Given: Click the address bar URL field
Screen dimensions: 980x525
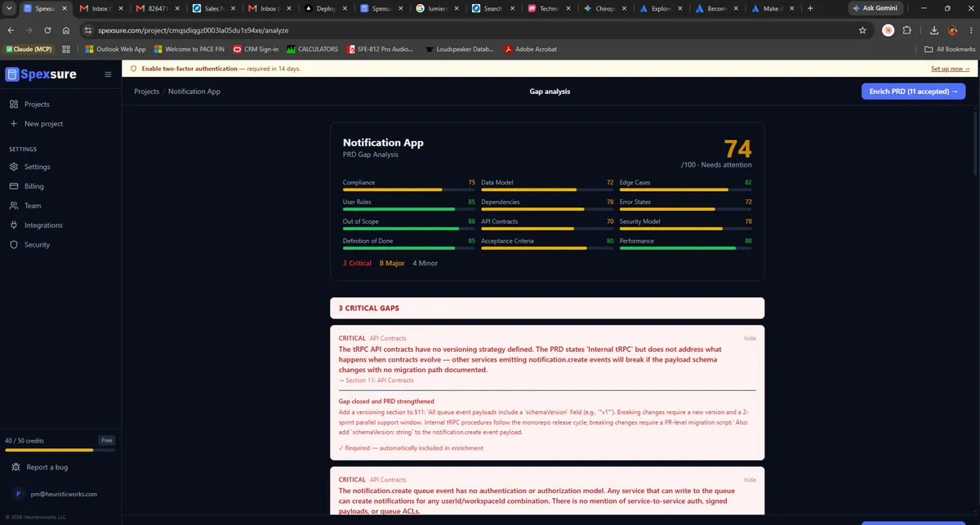Looking at the screenshot, I should (474, 30).
